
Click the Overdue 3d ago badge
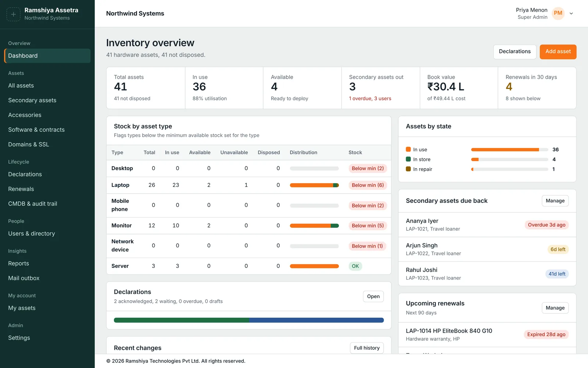coord(546,225)
